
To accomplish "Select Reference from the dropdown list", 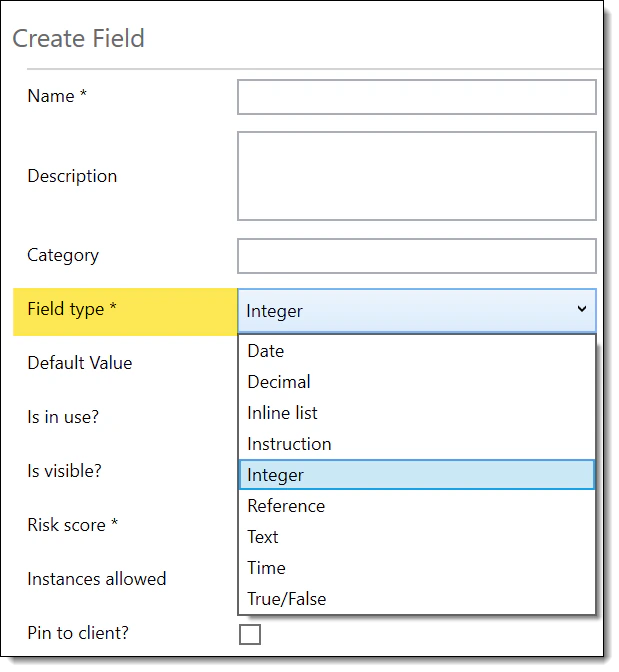I will (417, 506).
